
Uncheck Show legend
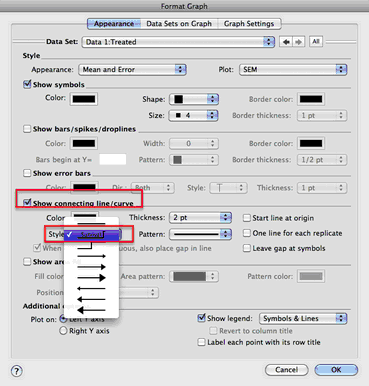point(201,318)
